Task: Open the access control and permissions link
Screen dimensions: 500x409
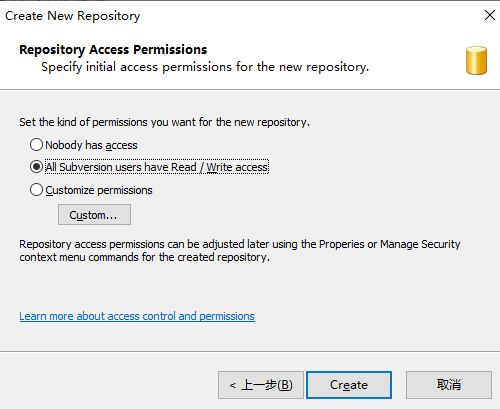Action: (x=137, y=316)
